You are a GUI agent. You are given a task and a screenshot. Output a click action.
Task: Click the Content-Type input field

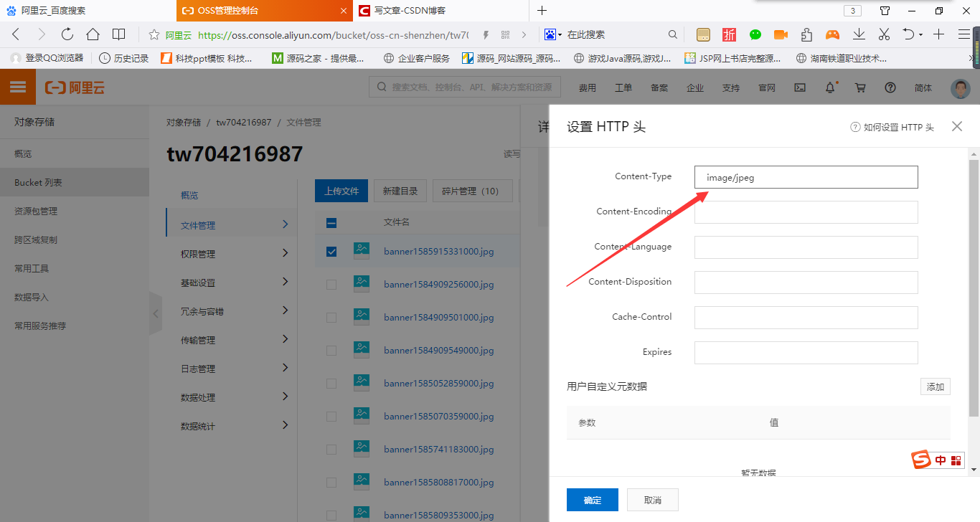point(805,176)
